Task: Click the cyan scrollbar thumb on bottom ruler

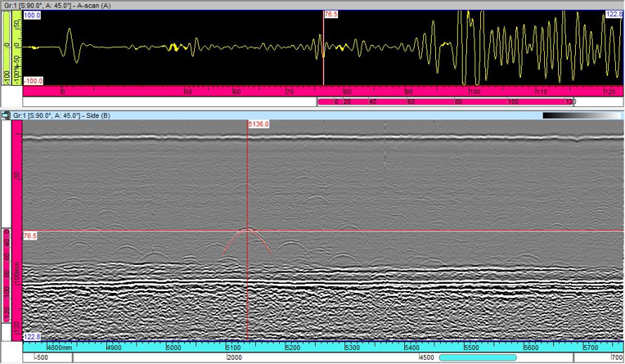Action: point(478,358)
